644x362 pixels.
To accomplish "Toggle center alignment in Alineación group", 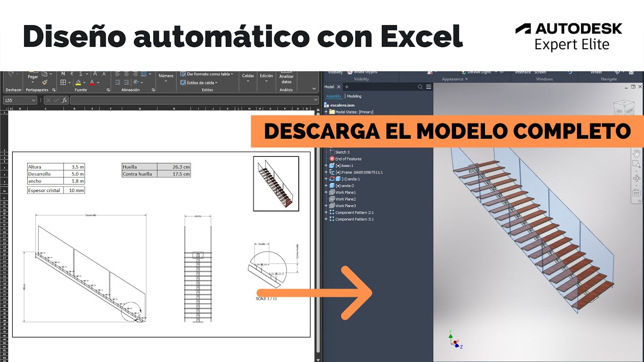I will 126,74.
